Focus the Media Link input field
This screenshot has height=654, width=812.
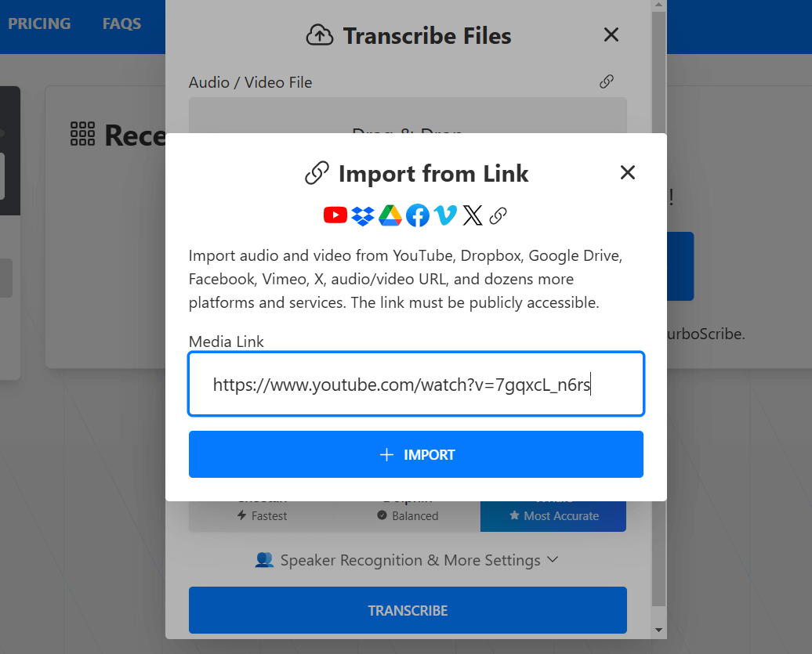pyautogui.click(x=415, y=384)
